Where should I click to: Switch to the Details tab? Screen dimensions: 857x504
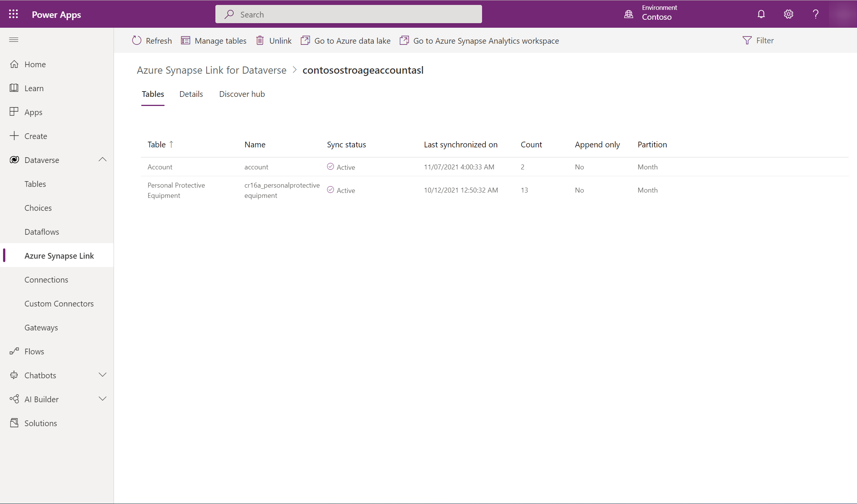point(191,93)
